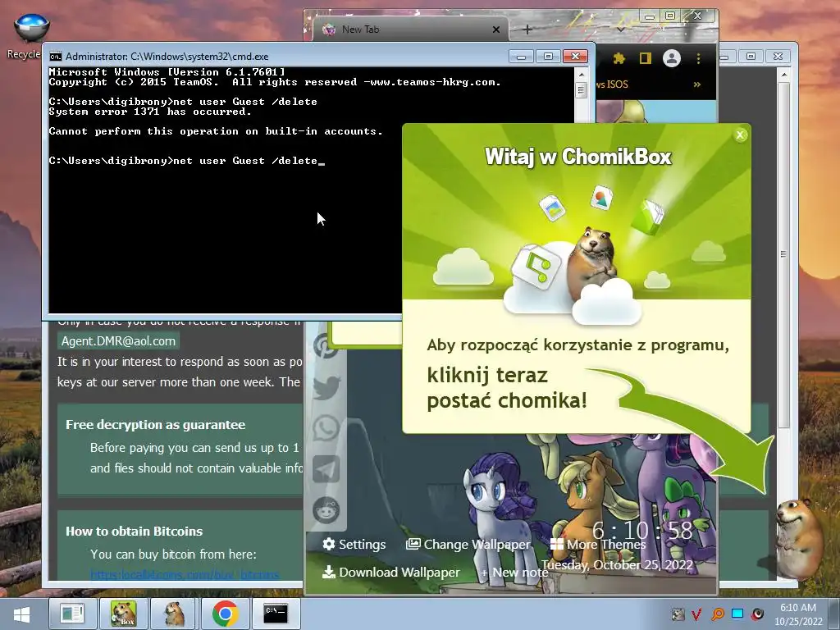The image size is (840, 630).
Task: Click the WhatsApp share icon
Action: click(x=325, y=427)
